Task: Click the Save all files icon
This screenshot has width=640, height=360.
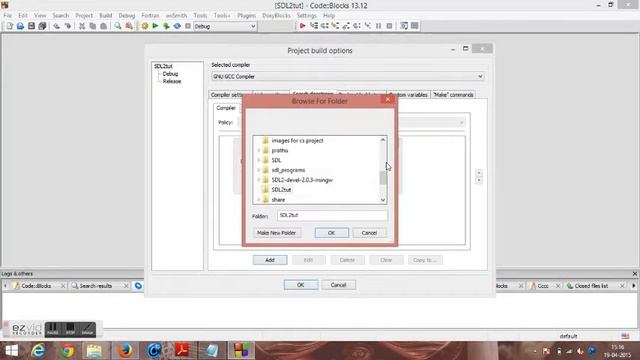Action: (42, 26)
